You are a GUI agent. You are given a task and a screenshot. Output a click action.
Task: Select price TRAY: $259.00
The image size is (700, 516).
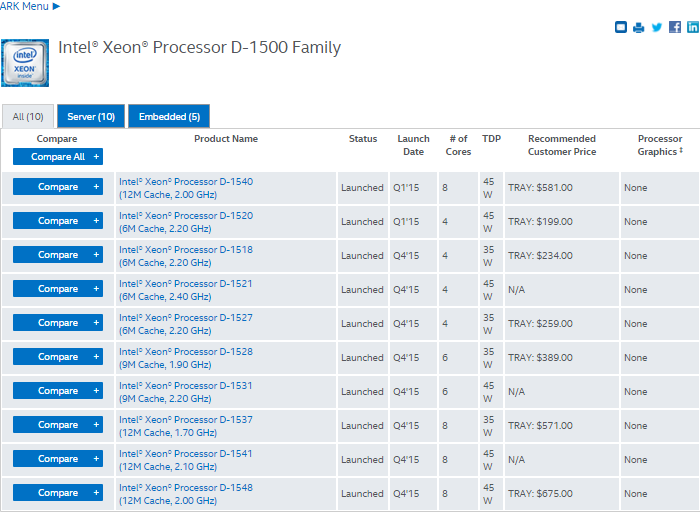click(x=540, y=324)
